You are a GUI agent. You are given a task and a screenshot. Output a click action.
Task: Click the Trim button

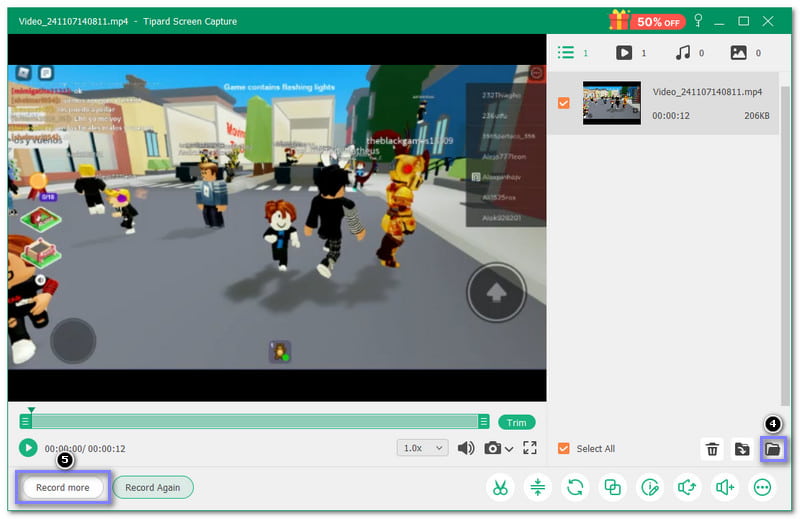(516, 423)
